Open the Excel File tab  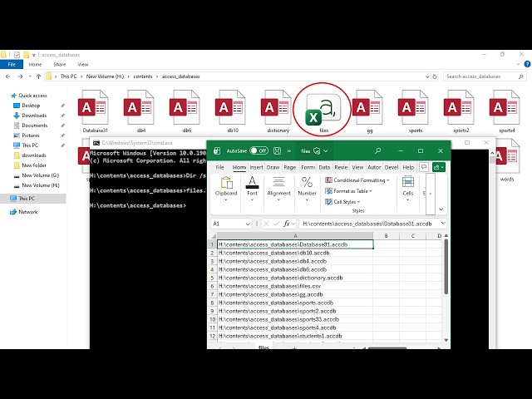pyautogui.click(x=219, y=167)
